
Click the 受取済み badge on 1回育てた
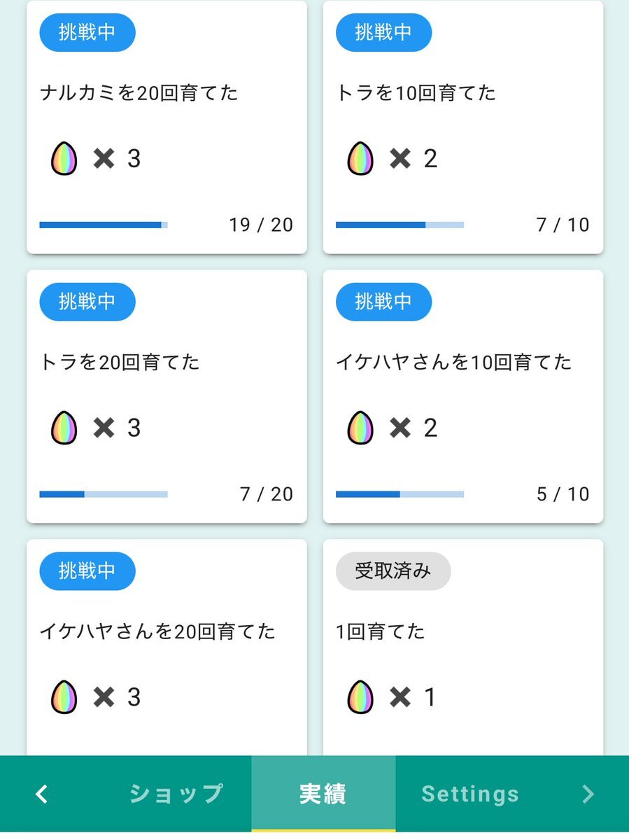(x=393, y=571)
